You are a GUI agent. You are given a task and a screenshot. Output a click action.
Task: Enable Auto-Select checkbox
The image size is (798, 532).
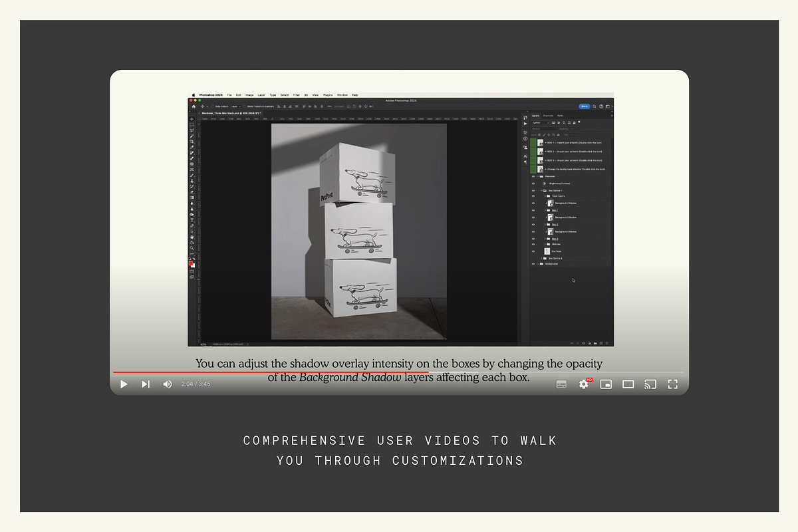pyautogui.click(x=213, y=106)
